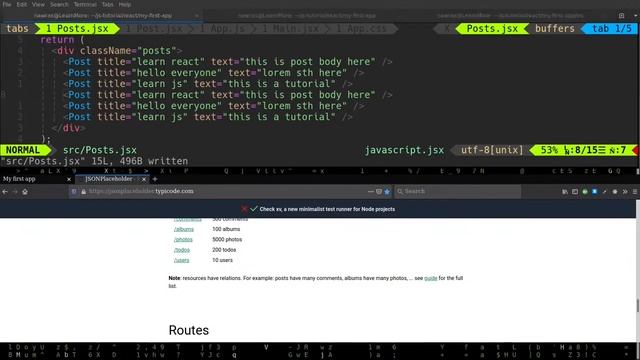
Task: Open the browser hamburger menu
Action: (635, 191)
